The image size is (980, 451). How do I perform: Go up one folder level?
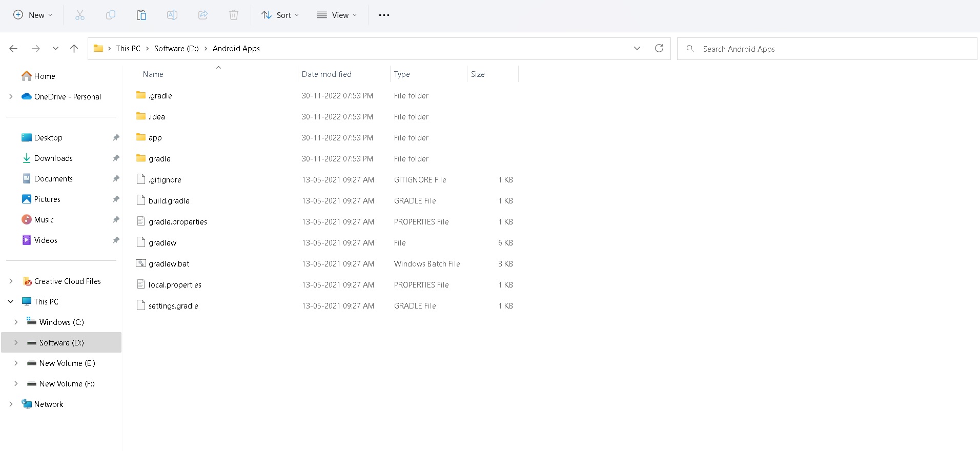pos(74,49)
